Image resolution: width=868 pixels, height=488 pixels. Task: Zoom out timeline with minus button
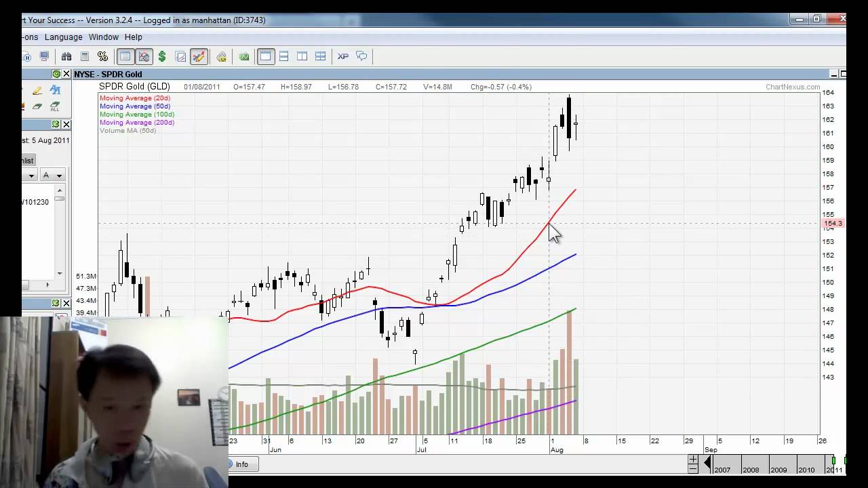tap(693, 469)
